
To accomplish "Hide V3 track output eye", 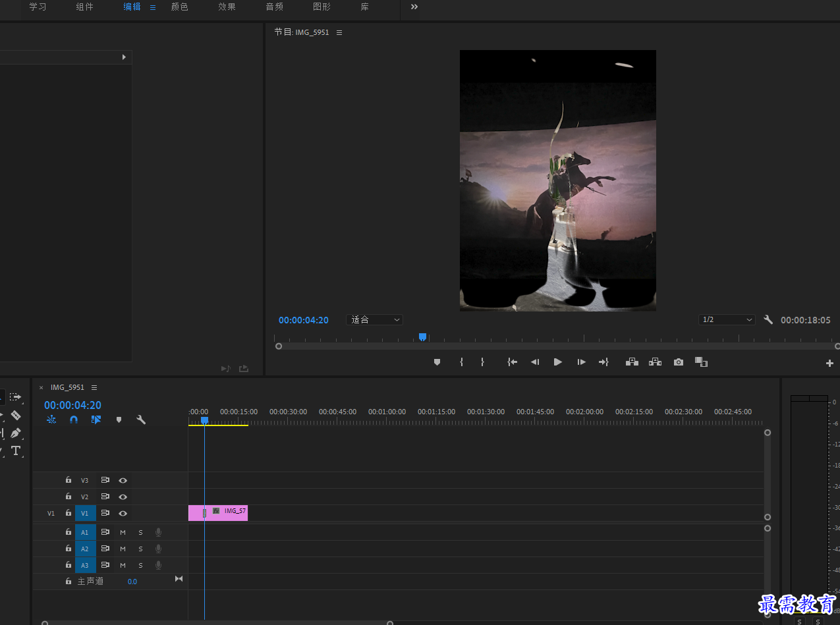I will pos(123,480).
